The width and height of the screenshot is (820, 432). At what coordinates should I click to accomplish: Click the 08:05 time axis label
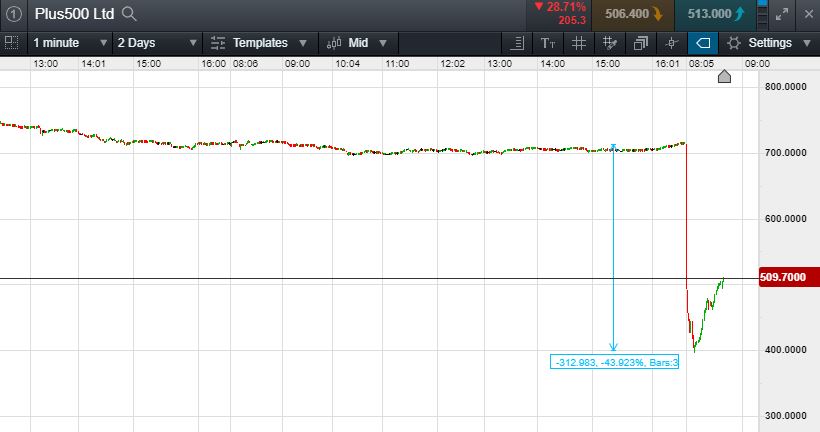click(701, 64)
